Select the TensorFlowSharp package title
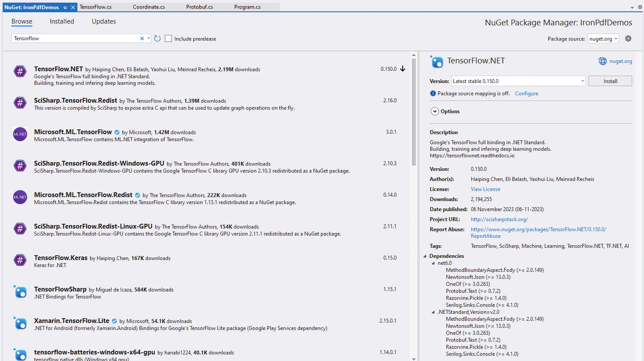This screenshot has width=644, height=361. click(x=60, y=289)
